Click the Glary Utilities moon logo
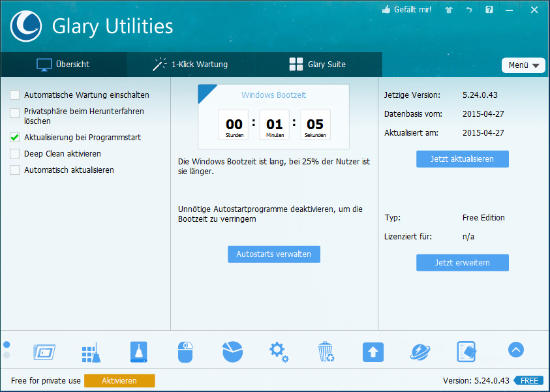The height and width of the screenshot is (392, 550). (26, 26)
